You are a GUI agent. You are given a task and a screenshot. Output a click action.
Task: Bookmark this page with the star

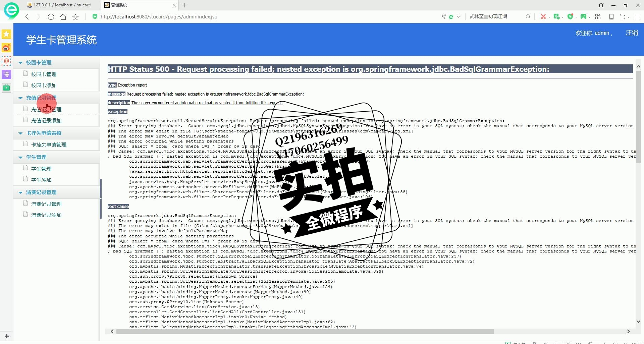(x=75, y=17)
